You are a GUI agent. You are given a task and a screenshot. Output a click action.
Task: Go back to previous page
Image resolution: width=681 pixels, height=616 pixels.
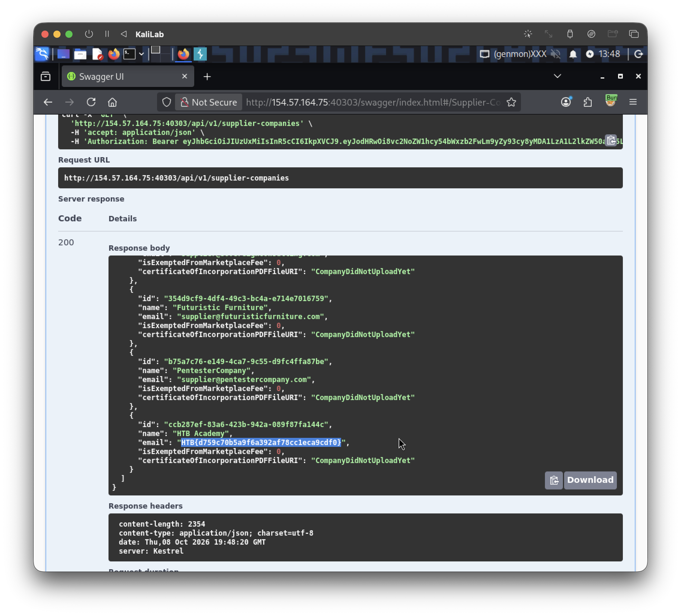pos(48,102)
